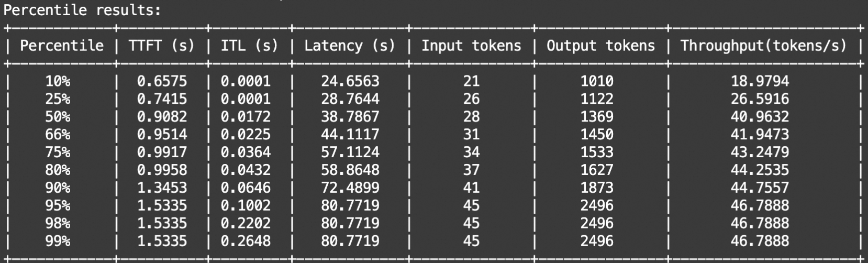Select TTFT value 1.3453
Image resolution: width=868 pixels, height=263 pixels.
pyautogui.click(x=162, y=188)
